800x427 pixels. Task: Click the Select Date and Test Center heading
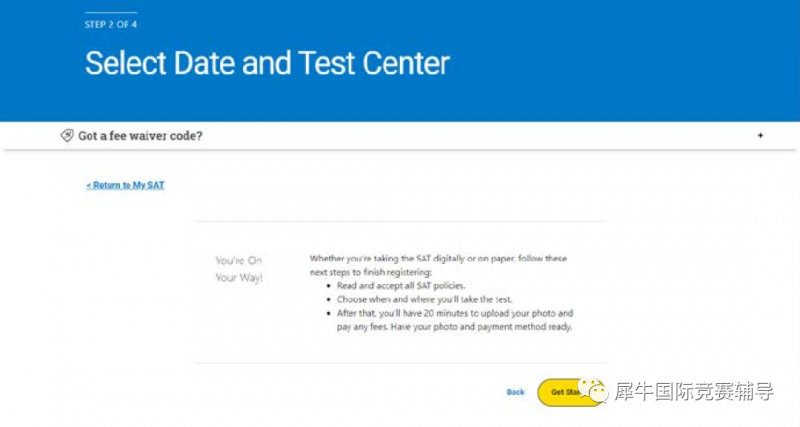click(267, 63)
